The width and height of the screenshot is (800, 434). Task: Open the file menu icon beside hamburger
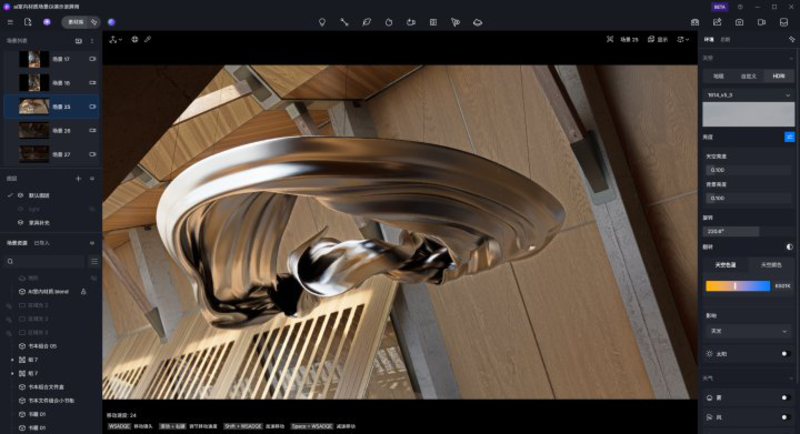pyautogui.click(x=28, y=22)
